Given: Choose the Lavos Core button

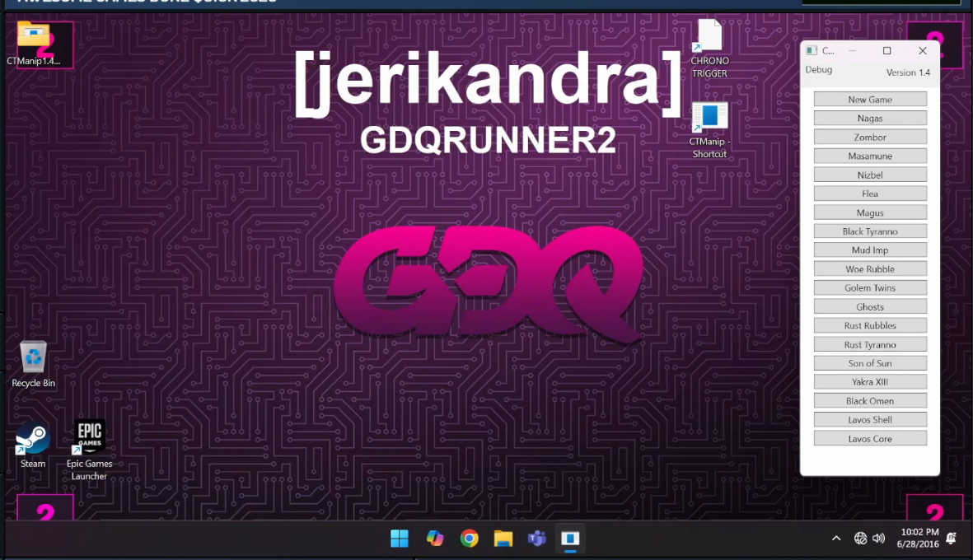Looking at the screenshot, I should coord(870,439).
